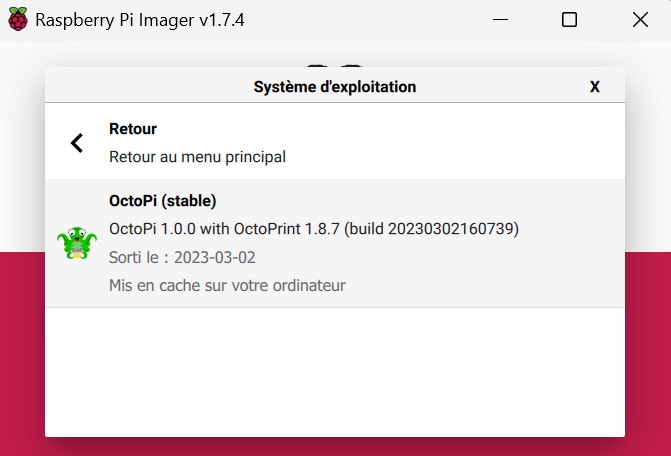Image resolution: width=671 pixels, height=456 pixels.
Task: Click Retour au menu principal text
Action: pos(197,157)
